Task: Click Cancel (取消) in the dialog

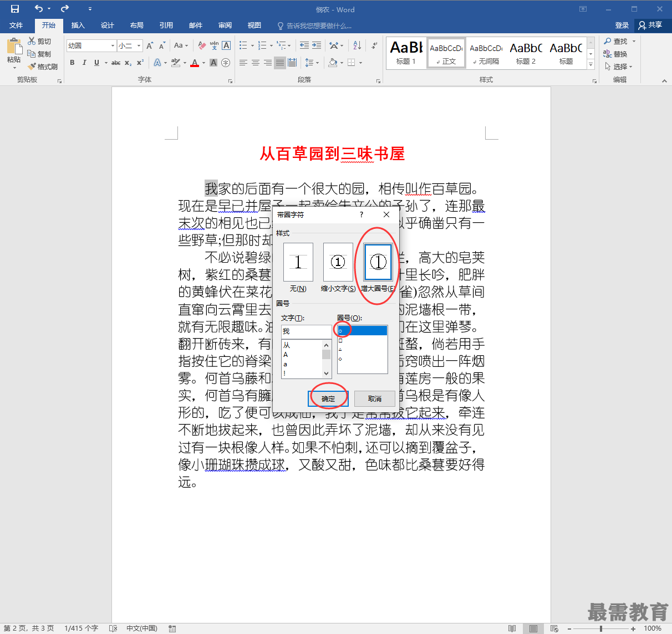Action: point(375,398)
